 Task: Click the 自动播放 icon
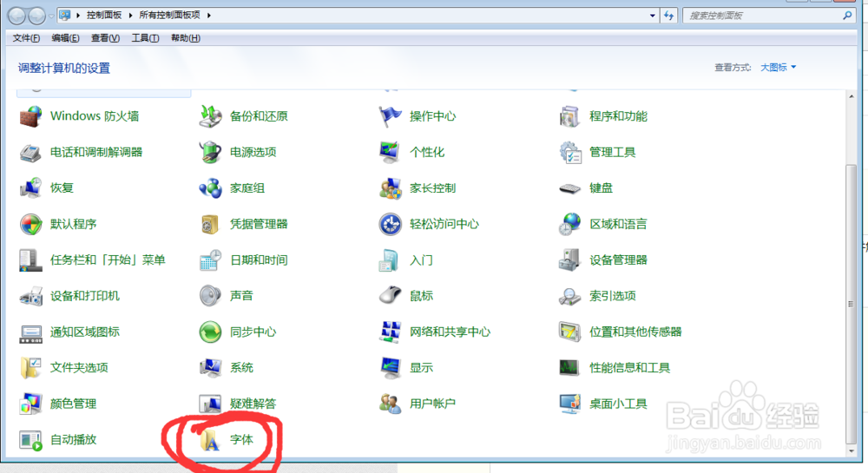(31, 440)
